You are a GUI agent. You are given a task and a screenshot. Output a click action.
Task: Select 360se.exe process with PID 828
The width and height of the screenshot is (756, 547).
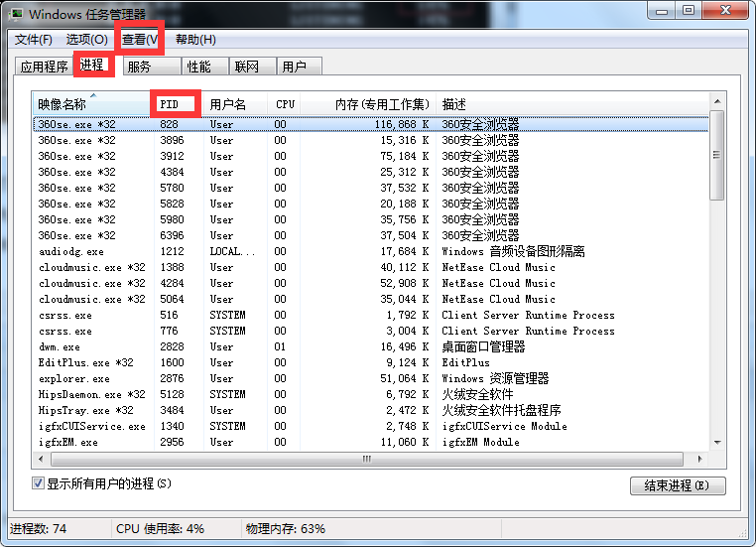[371, 124]
